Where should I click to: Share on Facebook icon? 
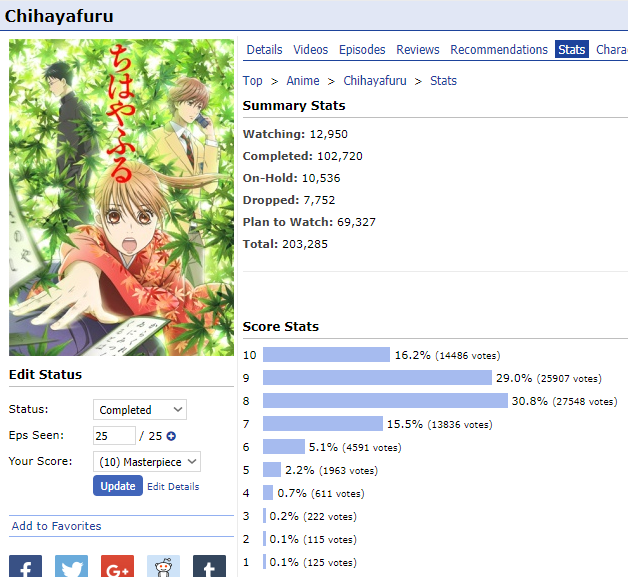[x=25, y=566]
